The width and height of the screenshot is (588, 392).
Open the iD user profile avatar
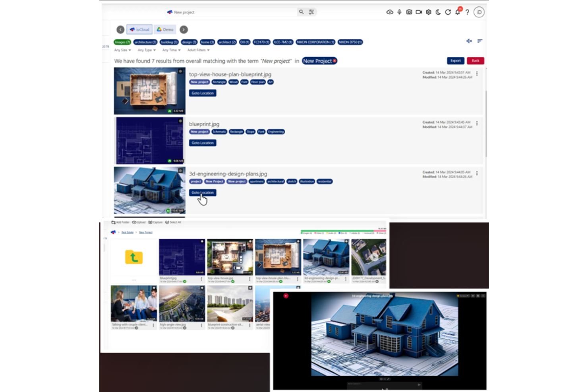coord(479,12)
